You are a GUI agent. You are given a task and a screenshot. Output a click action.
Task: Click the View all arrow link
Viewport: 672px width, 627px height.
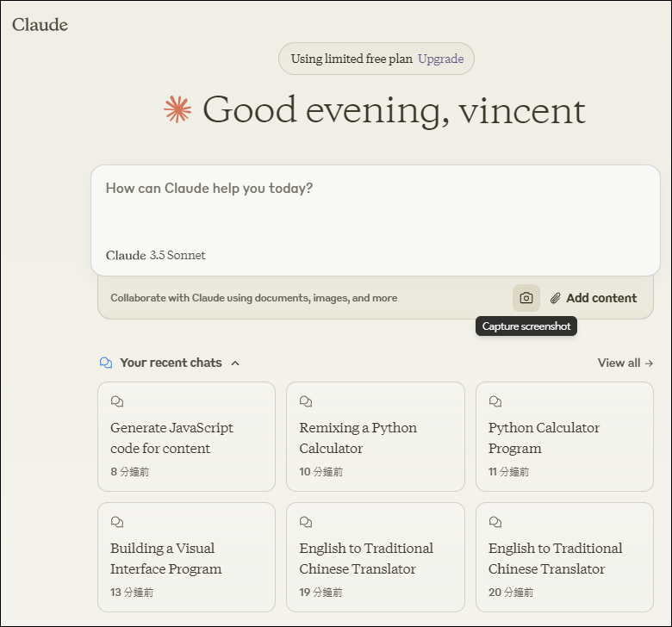pos(625,363)
